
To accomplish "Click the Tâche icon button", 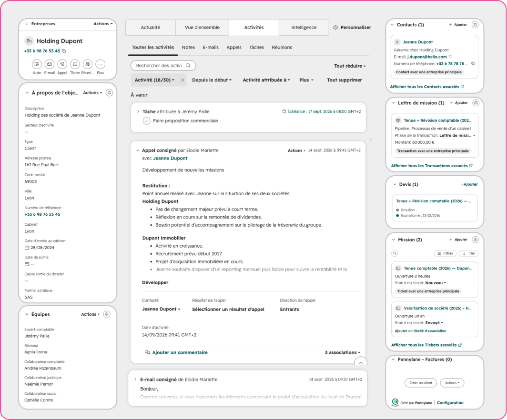I will 75,64.
